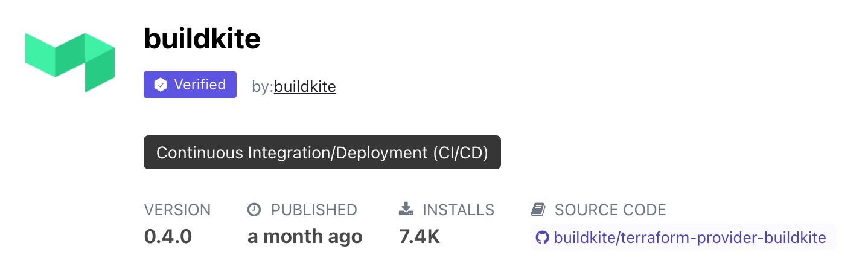Viewport: 868px width, 278px height.
Task: Click the large bold buildkite provider title
Action: coord(202,39)
